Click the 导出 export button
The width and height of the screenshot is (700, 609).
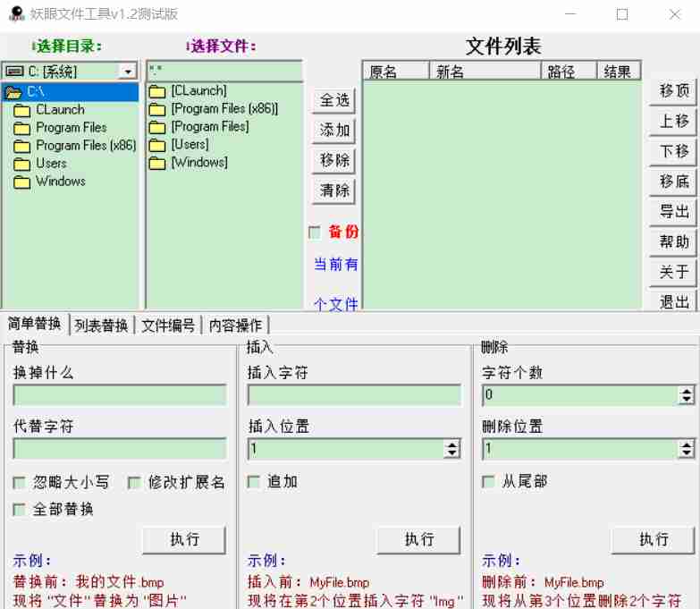[674, 212]
